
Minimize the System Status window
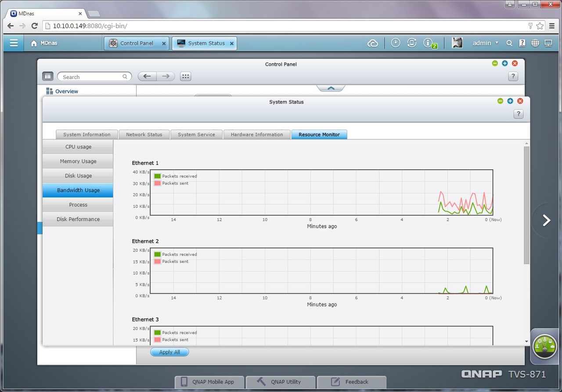pos(500,101)
